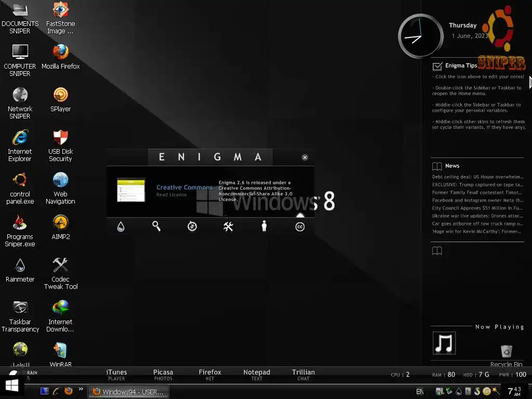The width and height of the screenshot is (532, 399).
Task: Select Programs Sniper.exe icon
Action: [x=20, y=231]
